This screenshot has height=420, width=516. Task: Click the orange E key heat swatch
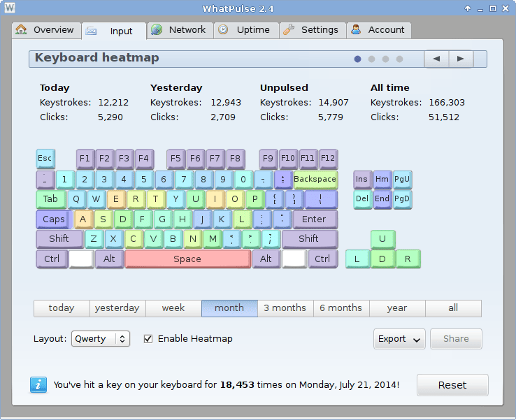coord(115,199)
